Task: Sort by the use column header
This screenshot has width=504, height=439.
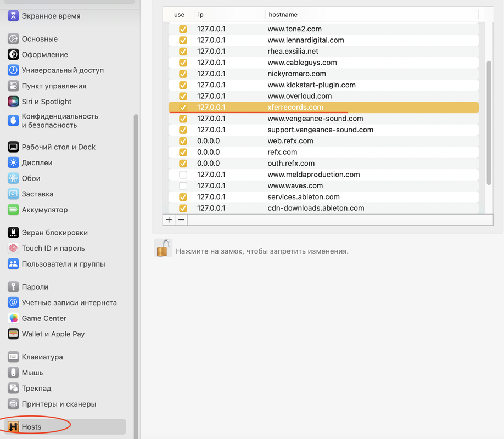Action: click(x=179, y=15)
